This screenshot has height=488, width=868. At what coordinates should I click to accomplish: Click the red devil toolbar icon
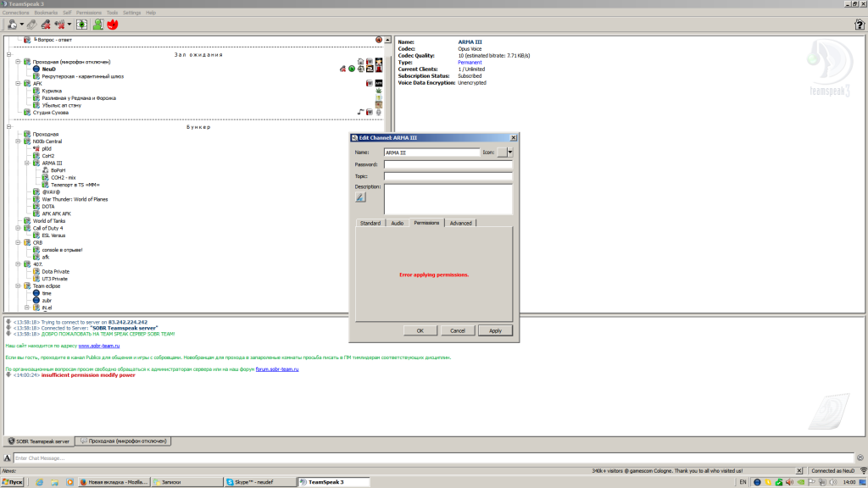[113, 25]
